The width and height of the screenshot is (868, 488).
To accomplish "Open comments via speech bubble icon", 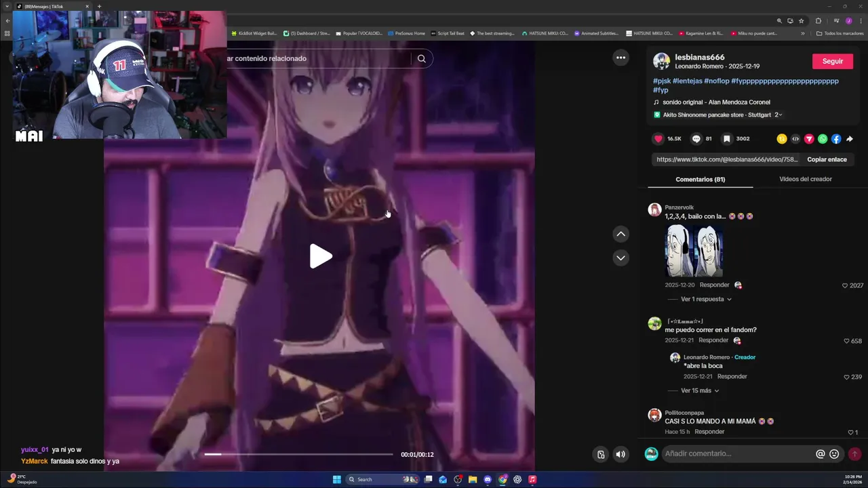I will pos(696,139).
